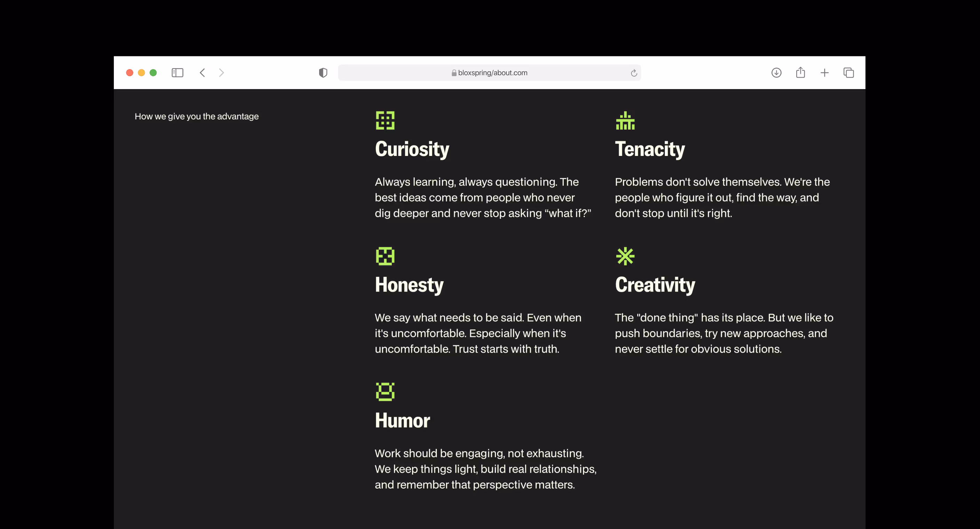Click the green Humor pixel icon
Image resolution: width=980 pixels, height=529 pixels.
coord(385,392)
